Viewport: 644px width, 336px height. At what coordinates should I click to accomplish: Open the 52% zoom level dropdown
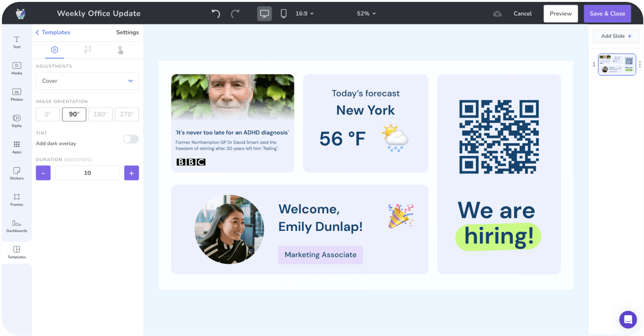coord(366,14)
